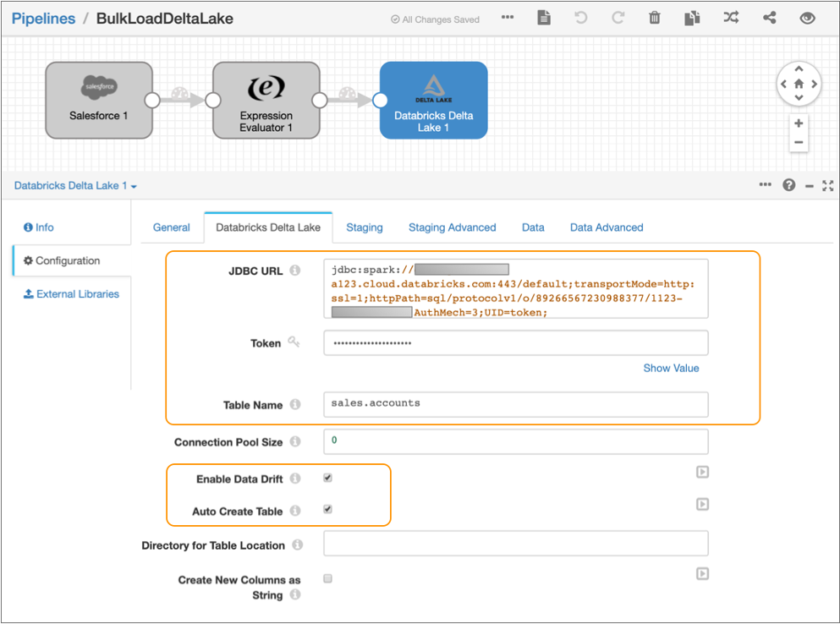Click the undo arrow icon
840x624 pixels.
tap(581, 18)
